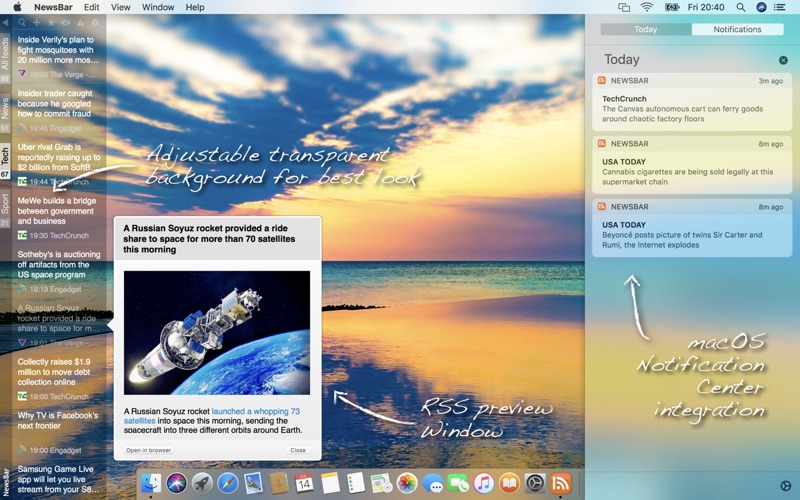This screenshot has height=500, width=800.
Task: Switch to Notifications tab
Action: pos(737,29)
